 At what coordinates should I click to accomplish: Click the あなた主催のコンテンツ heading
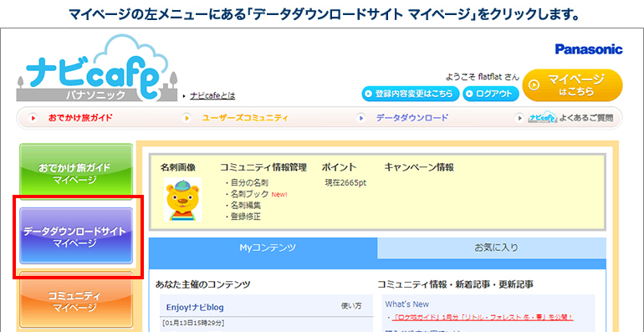click(203, 284)
